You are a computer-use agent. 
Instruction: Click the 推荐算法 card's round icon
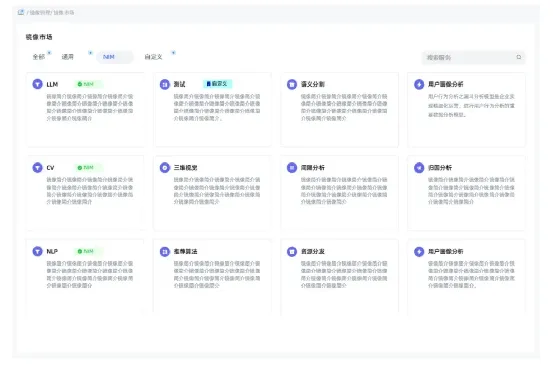click(165, 251)
